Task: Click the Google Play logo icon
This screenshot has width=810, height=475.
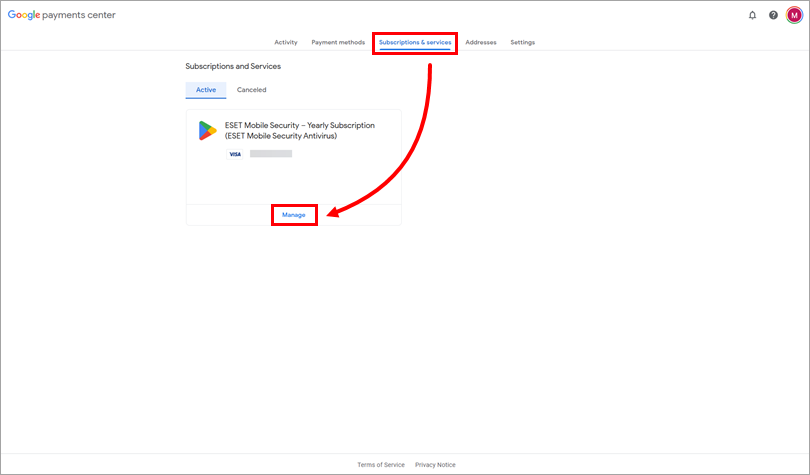Action: (x=207, y=130)
